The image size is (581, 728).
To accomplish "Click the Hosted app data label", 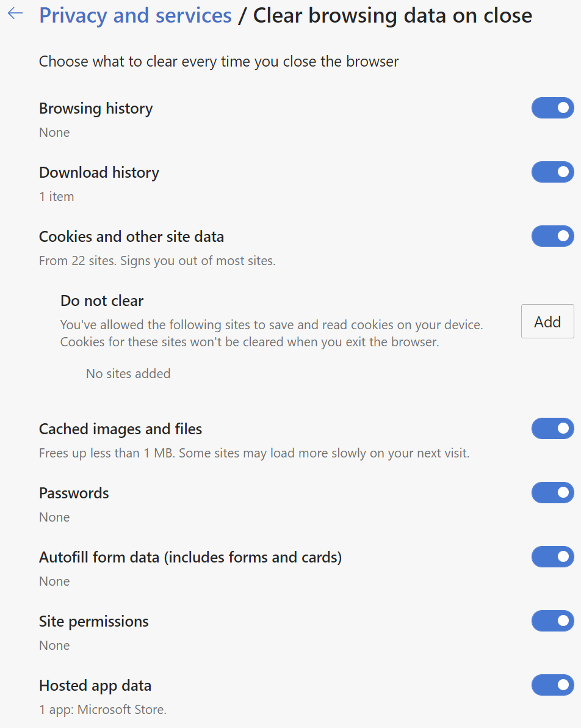I will [95, 686].
